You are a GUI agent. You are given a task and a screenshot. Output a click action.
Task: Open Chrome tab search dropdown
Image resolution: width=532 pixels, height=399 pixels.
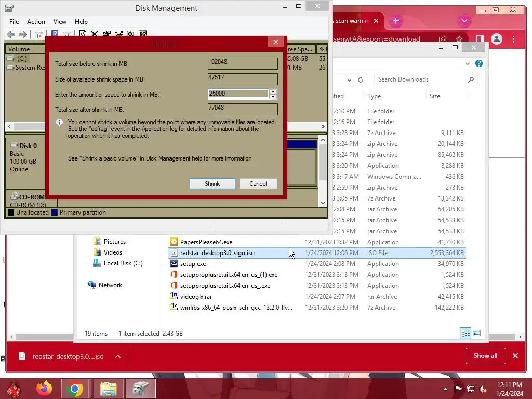tap(464, 21)
